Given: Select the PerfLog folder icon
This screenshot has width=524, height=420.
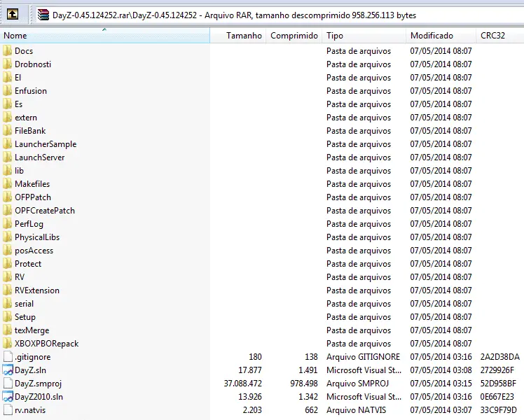Looking at the screenshot, I should coord(7,224).
